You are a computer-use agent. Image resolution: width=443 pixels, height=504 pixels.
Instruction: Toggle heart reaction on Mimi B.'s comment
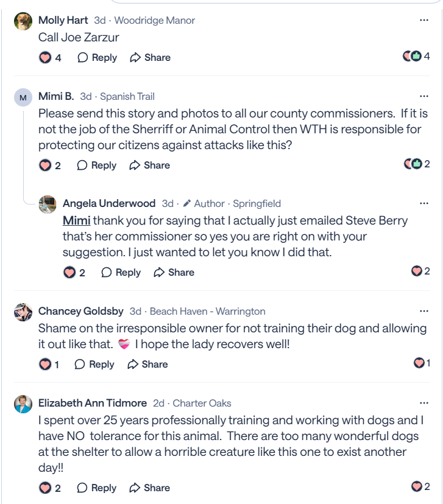pyautogui.click(x=45, y=166)
